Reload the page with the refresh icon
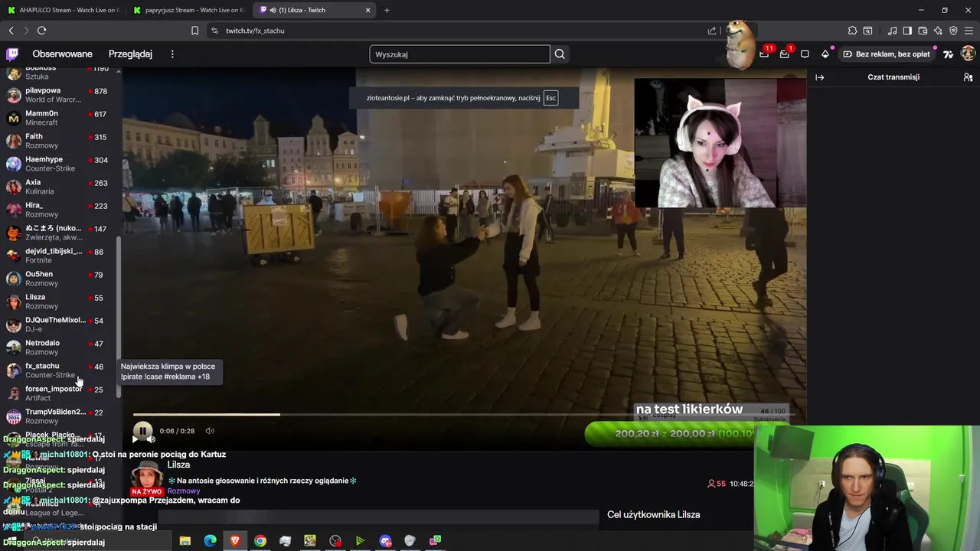The image size is (980, 551). coord(41,31)
